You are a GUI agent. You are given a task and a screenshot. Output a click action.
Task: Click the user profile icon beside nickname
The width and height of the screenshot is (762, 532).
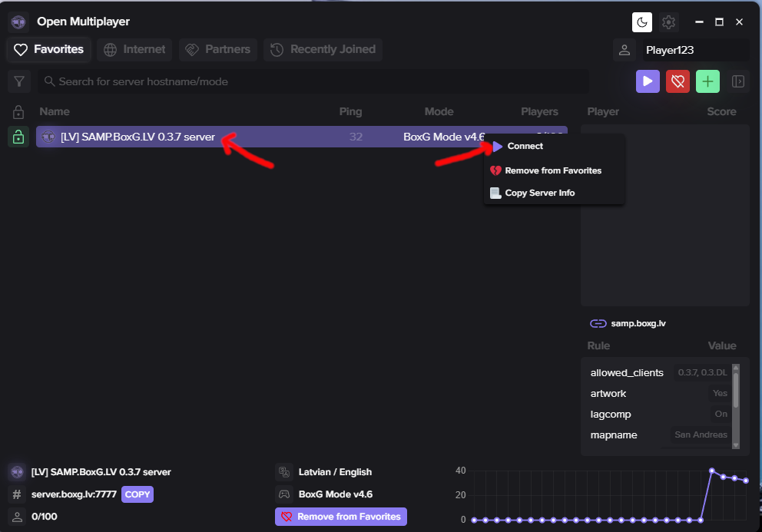[624, 50]
